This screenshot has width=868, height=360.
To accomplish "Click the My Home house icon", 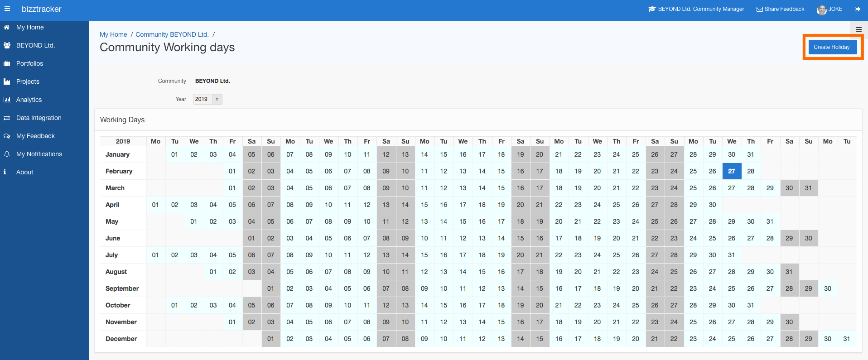I will coord(7,27).
